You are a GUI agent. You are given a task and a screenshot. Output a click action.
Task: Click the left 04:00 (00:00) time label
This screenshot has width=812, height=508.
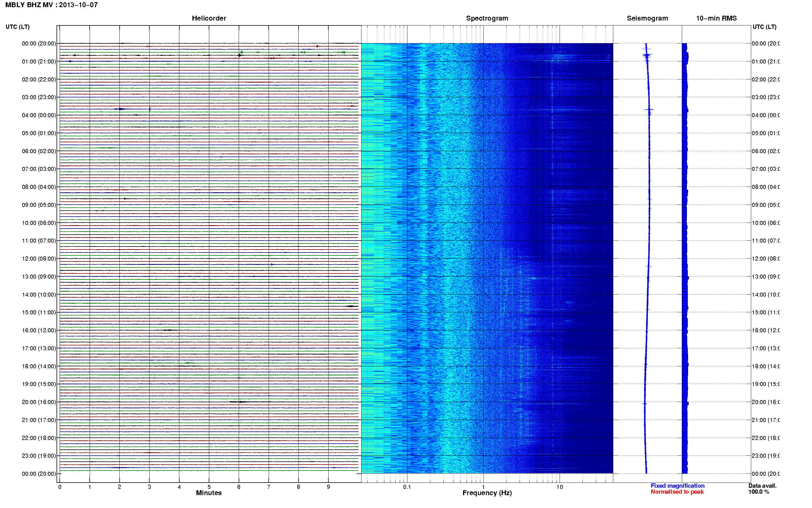point(39,115)
